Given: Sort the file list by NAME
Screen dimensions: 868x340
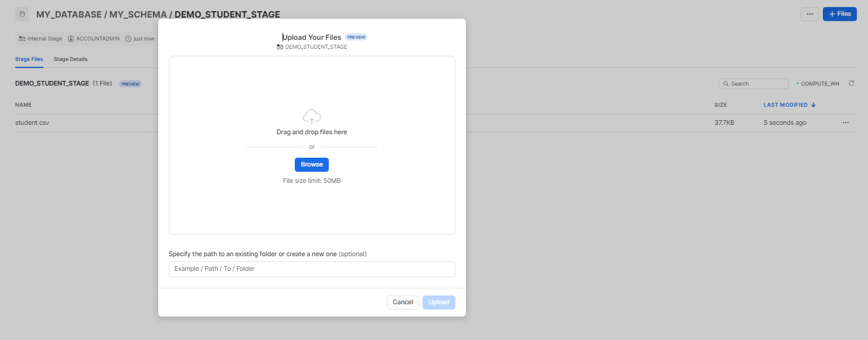Looking at the screenshot, I should [23, 104].
